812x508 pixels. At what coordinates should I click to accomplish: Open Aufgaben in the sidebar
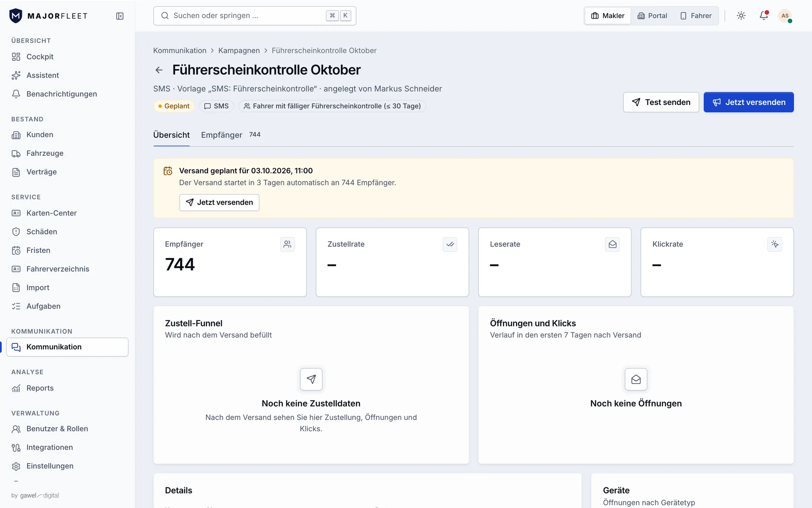[x=67, y=306]
